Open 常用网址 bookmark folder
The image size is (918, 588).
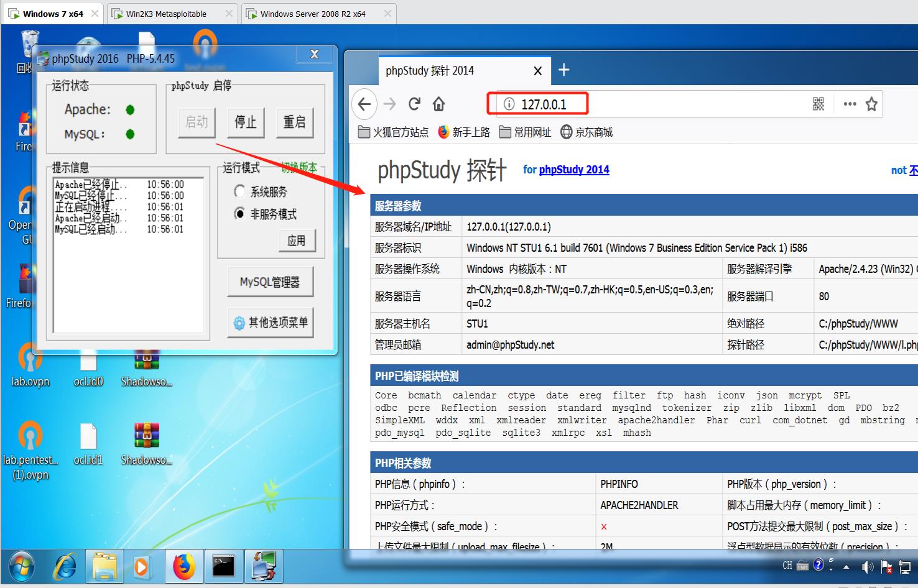[x=525, y=132]
